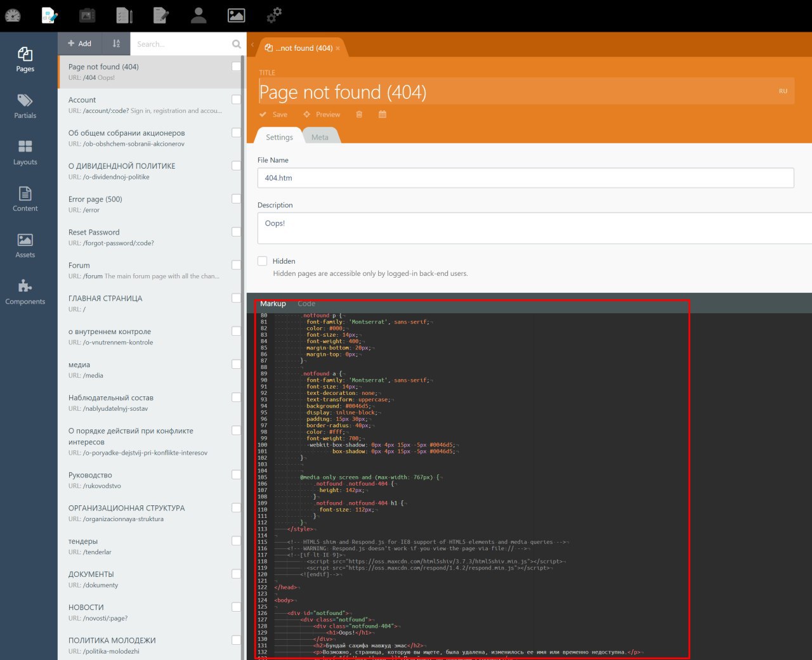This screenshot has height=660, width=812.
Task: Open the checklist-with-pencil icon in top bar
Action: 124,15
